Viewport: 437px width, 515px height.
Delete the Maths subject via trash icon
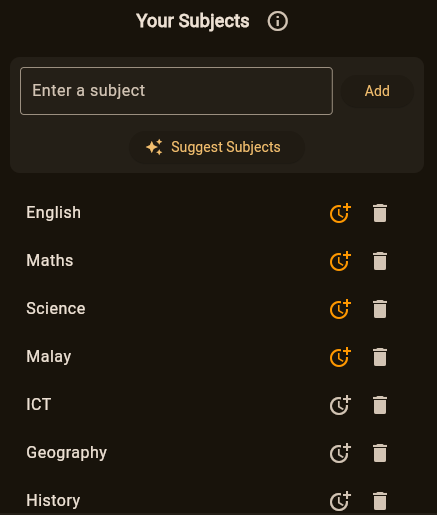[380, 261]
